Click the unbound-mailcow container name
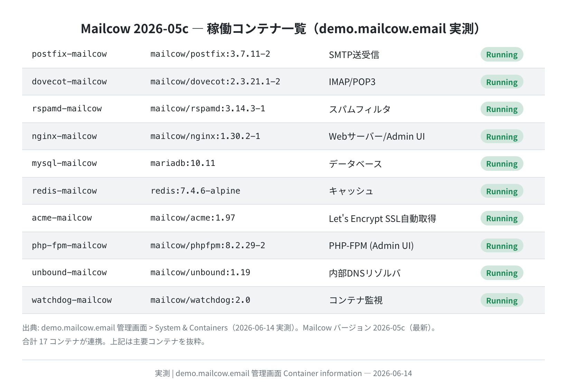 pos(69,272)
